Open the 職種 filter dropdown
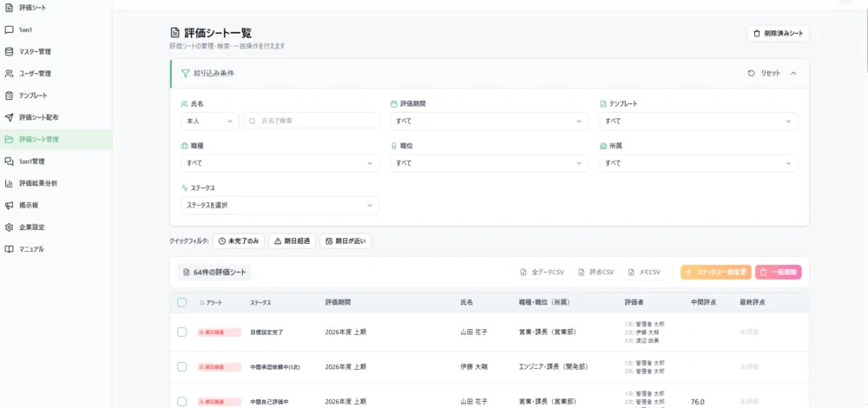 (x=280, y=163)
